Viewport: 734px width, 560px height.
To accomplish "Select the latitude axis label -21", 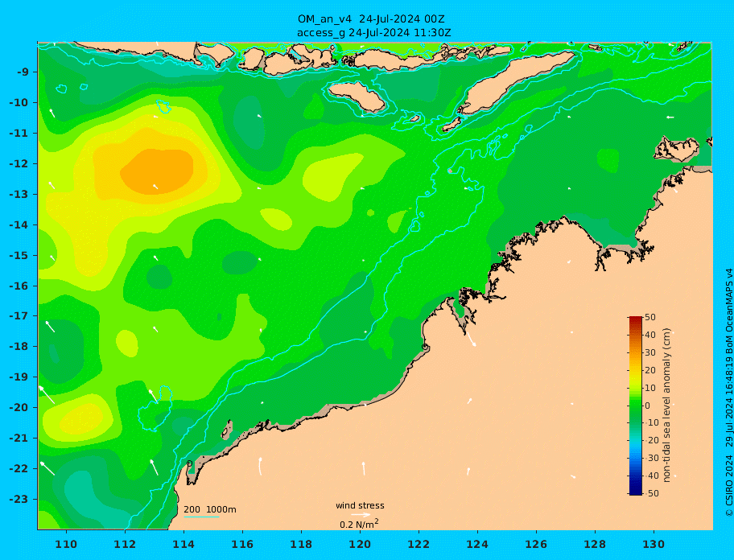I will point(19,439).
